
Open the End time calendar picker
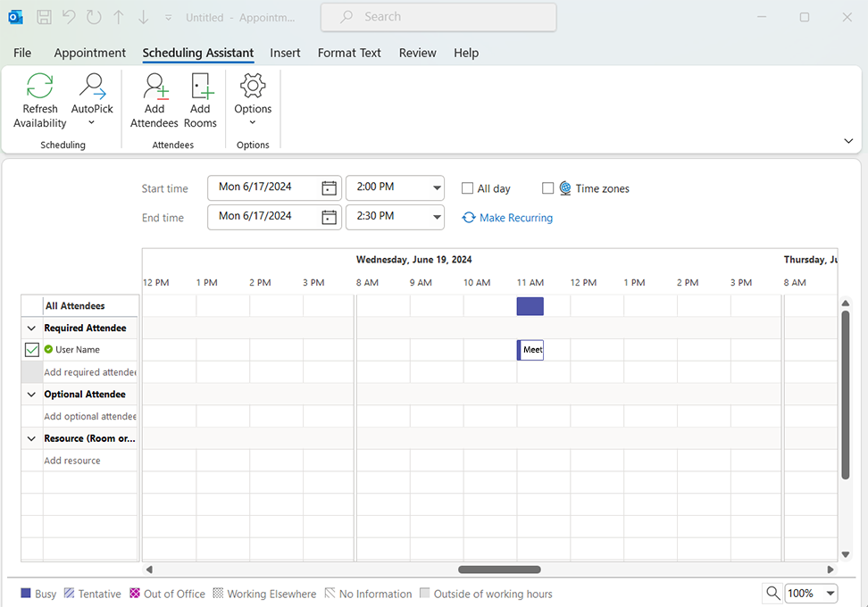pos(329,217)
